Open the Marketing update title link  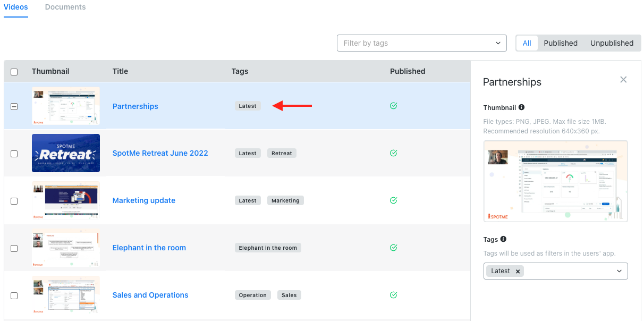coord(144,200)
